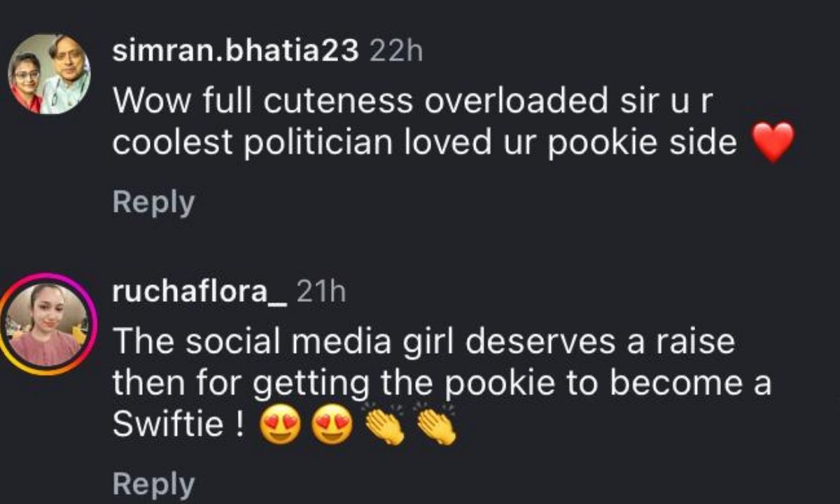The image size is (840, 504).
Task: Click the word "raise" in second comment
Action: [x=699, y=342]
